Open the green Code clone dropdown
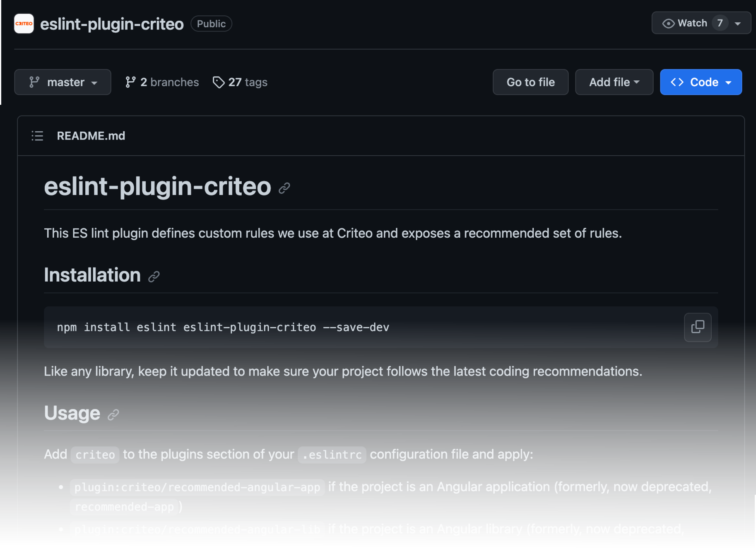The height and width of the screenshot is (559, 756). pyautogui.click(x=701, y=82)
